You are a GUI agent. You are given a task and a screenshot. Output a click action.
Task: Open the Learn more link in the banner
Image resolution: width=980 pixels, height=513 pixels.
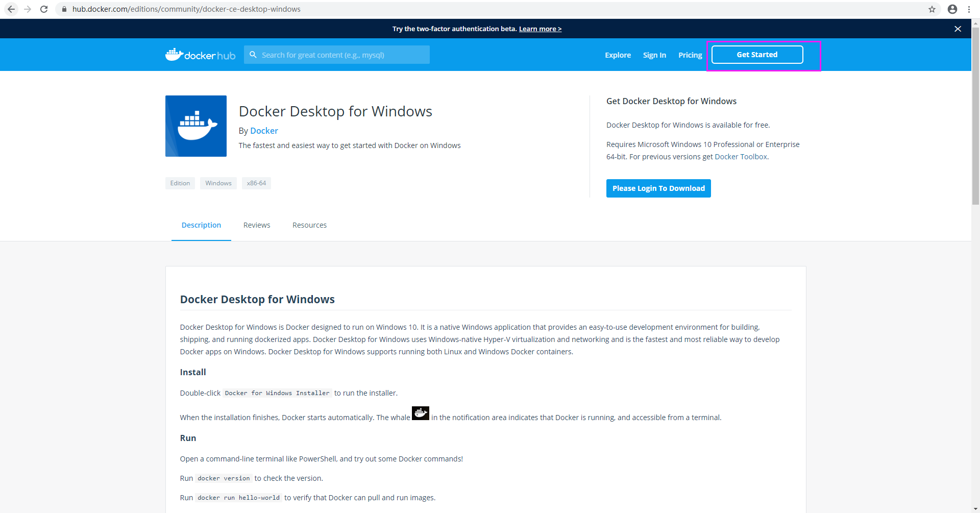(540, 29)
